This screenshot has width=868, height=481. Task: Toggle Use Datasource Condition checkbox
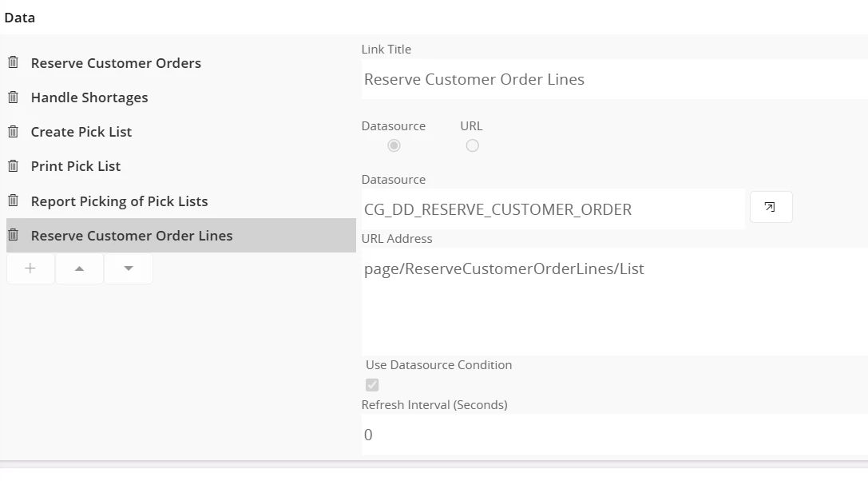(x=372, y=384)
